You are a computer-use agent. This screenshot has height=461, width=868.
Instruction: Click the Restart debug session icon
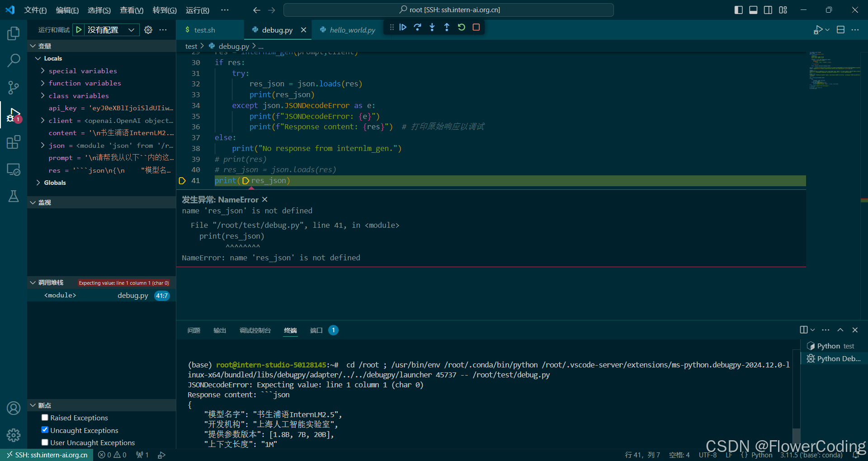[x=461, y=27]
